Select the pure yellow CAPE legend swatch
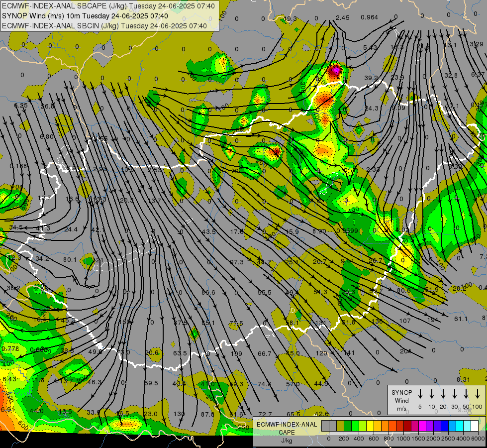 tap(370, 426)
